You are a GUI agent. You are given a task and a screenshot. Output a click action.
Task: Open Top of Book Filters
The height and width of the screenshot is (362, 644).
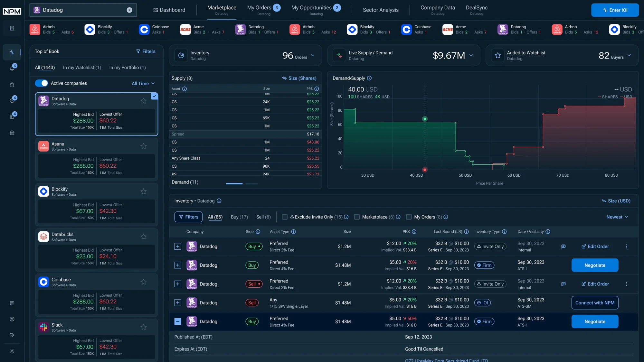pos(146,51)
